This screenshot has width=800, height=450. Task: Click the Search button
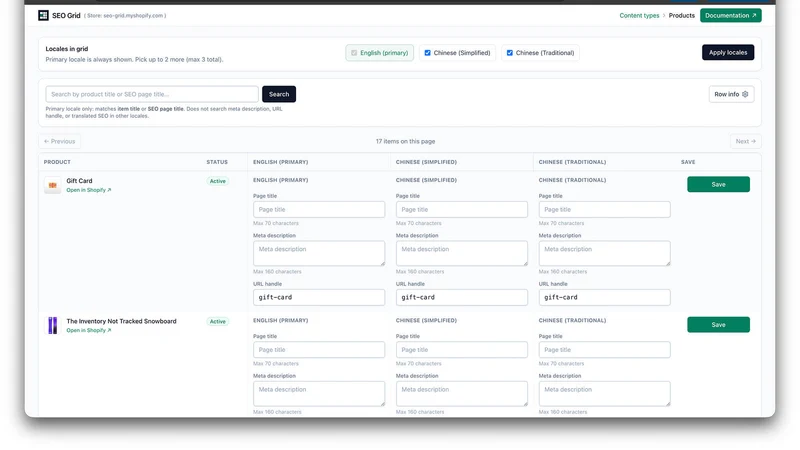click(x=279, y=94)
